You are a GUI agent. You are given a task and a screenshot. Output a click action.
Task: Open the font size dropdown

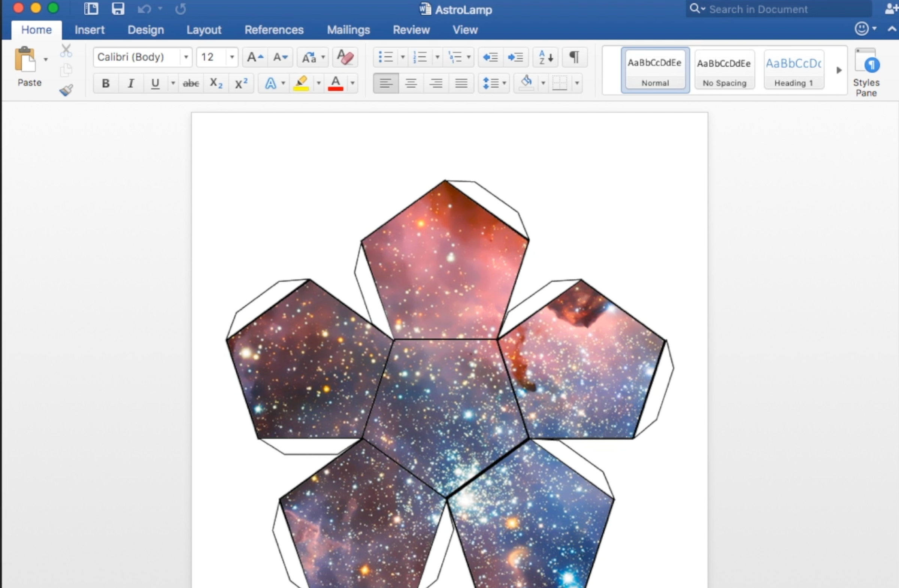coord(231,57)
